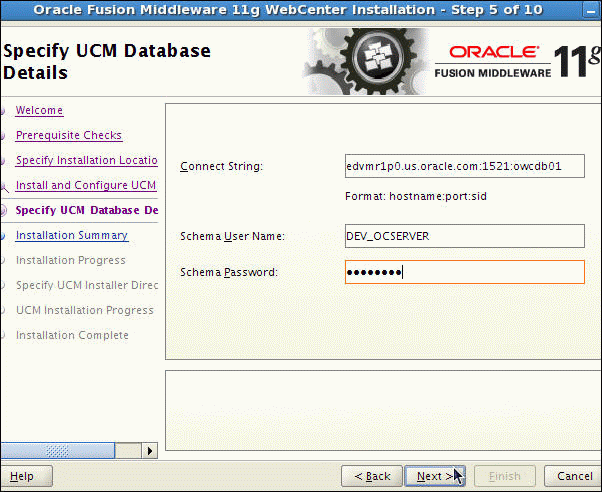Click the Connect String label

click(x=222, y=166)
